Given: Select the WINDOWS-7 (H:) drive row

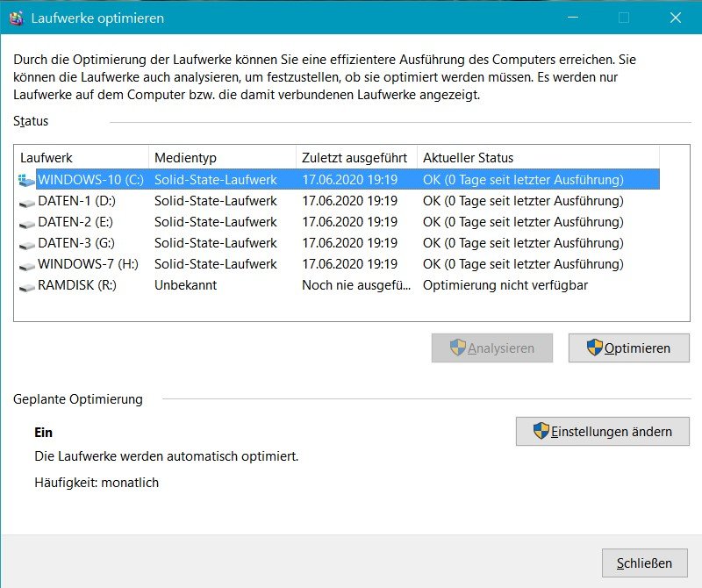Looking at the screenshot, I should (339, 264).
